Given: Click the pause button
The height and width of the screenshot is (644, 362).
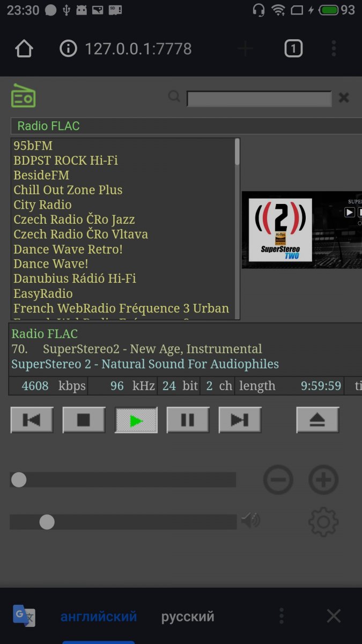Looking at the screenshot, I should pos(188,420).
